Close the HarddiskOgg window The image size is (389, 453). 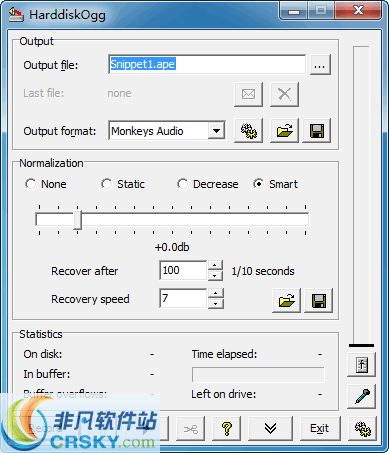pyautogui.click(x=359, y=11)
